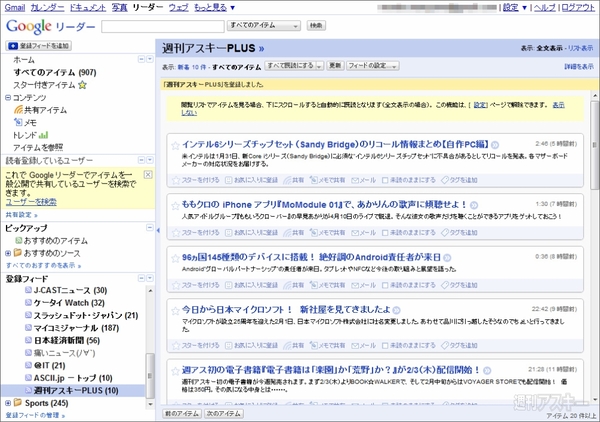
Task: Click feed icon for @IT
Action: (x=28, y=365)
